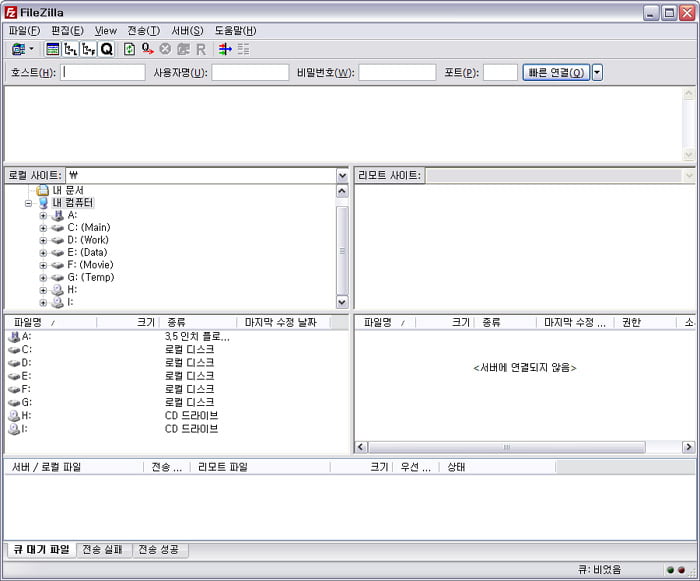Image resolution: width=700 pixels, height=581 pixels.
Task: Click the refresh file lists icon
Action: click(129, 49)
